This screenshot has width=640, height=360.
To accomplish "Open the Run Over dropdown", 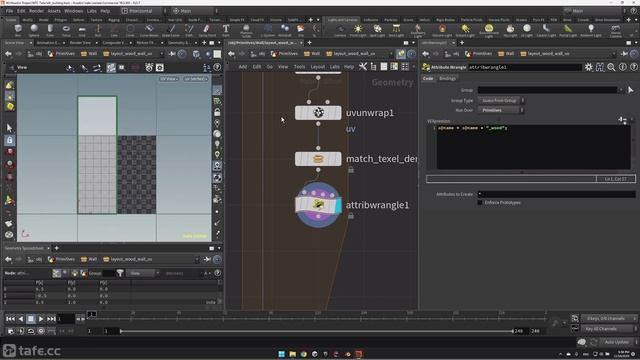I will (501, 110).
